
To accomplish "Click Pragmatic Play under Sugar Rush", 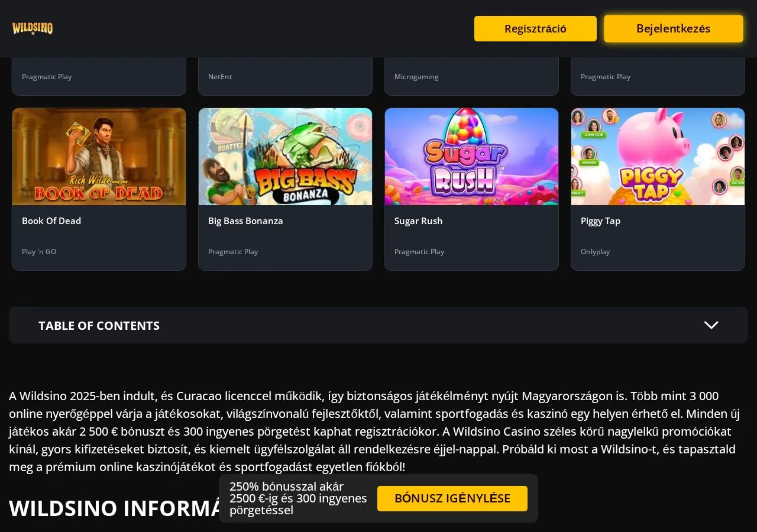I will (x=419, y=251).
